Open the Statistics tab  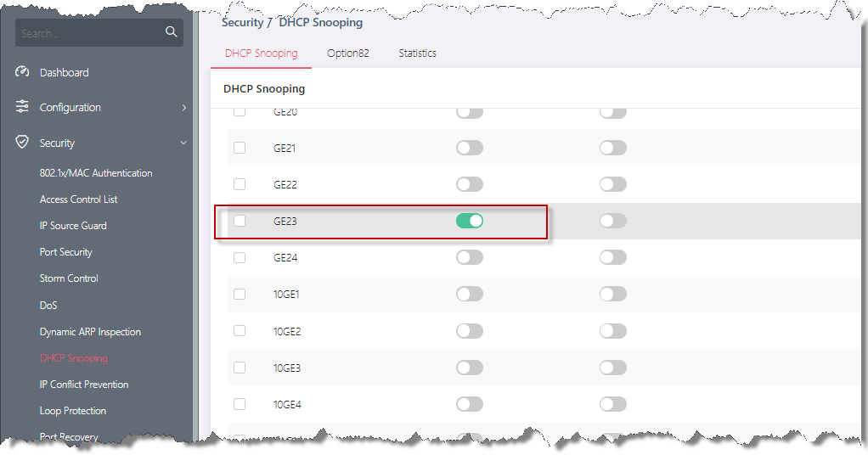point(417,53)
